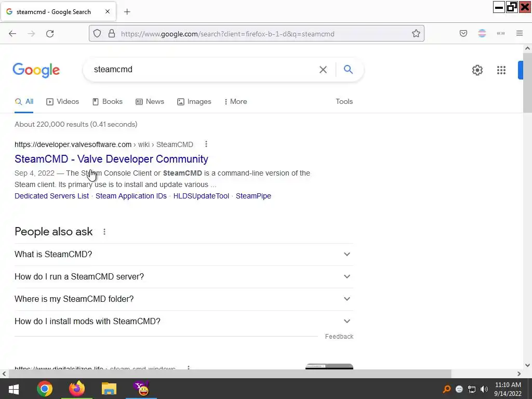Open tracking protection shield icon

point(97,34)
